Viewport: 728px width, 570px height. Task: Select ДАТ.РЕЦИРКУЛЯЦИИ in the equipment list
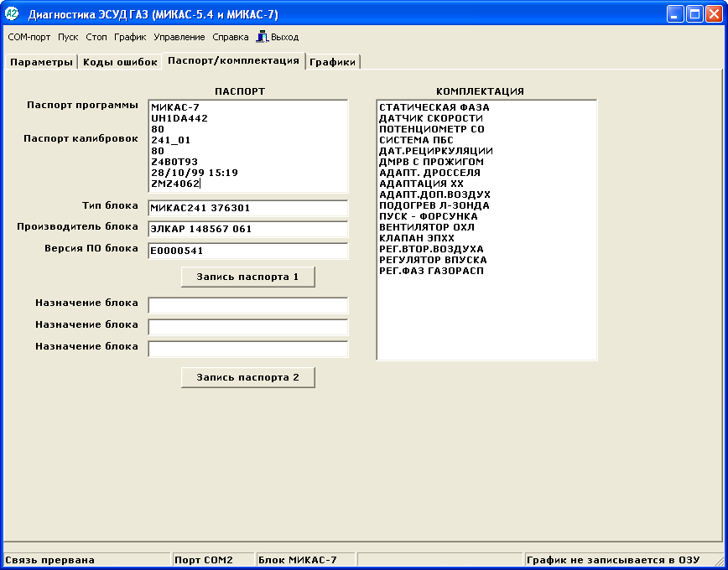436,151
